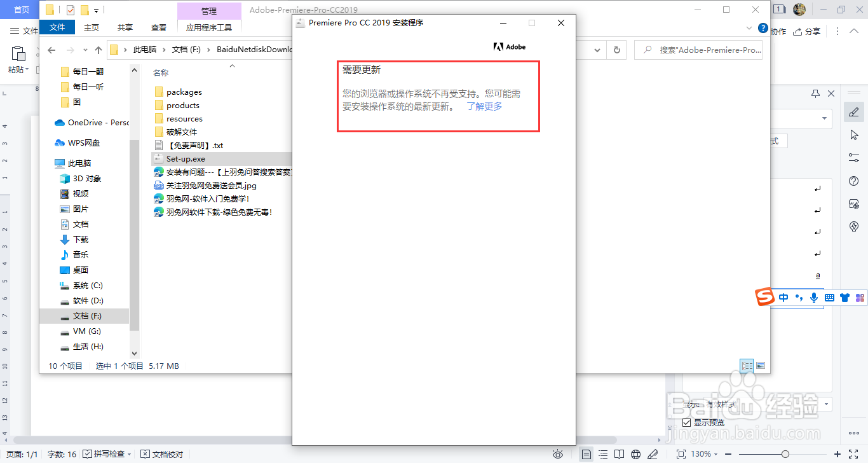Open the 文件 tab in Explorer
Viewport: 868px width, 463px height.
57,27
